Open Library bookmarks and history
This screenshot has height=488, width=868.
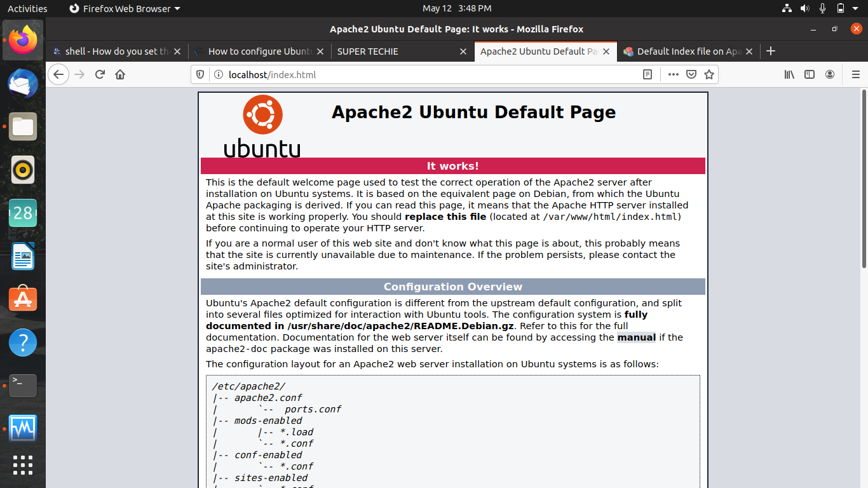[789, 74]
